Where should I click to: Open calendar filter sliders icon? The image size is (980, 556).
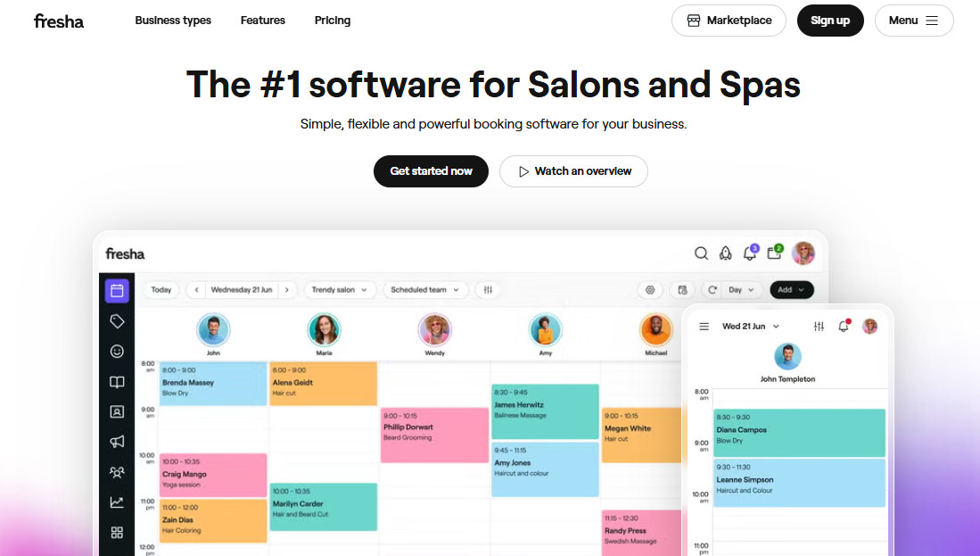click(488, 289)
